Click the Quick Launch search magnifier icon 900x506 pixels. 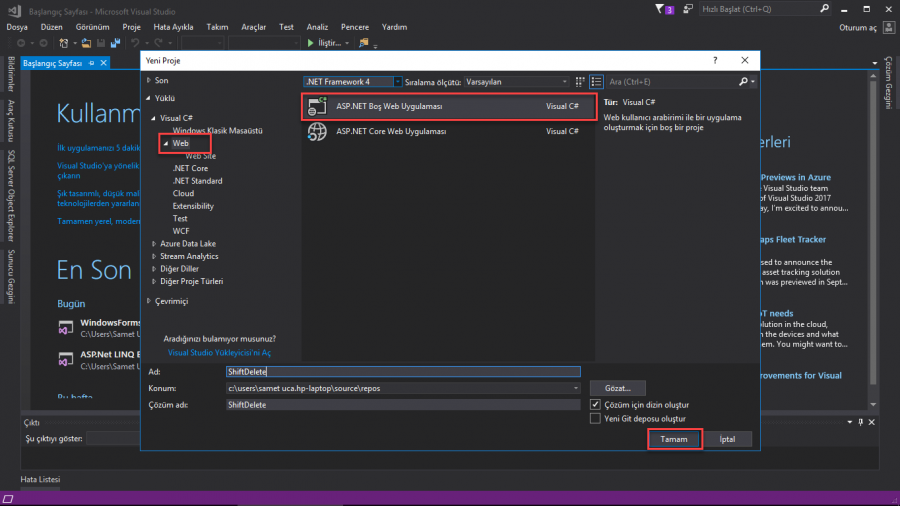tap(824, 9)
